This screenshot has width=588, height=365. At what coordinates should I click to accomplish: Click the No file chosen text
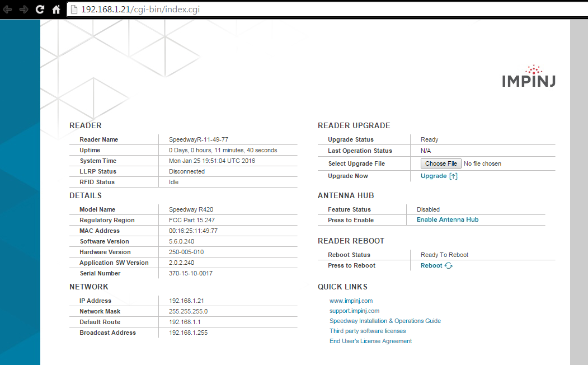tap(482, 163)
